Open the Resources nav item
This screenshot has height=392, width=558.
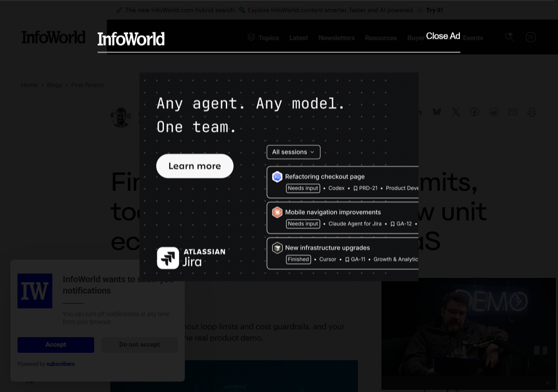click(381, 38)
